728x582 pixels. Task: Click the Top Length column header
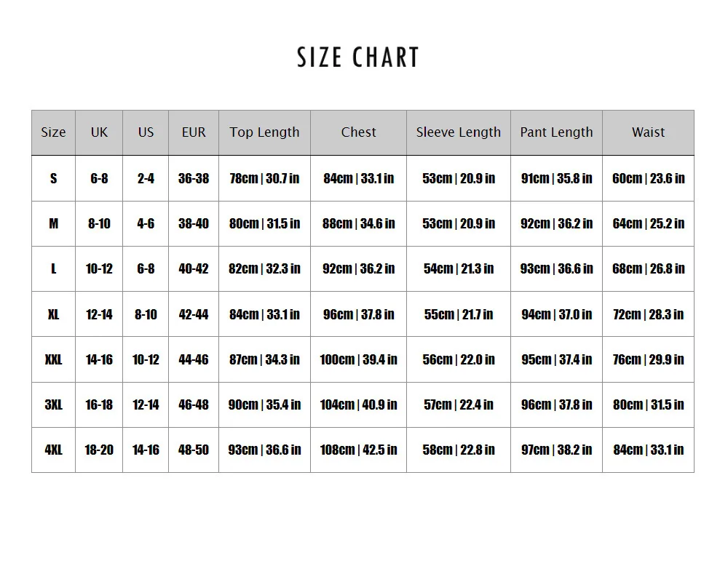[x=264, y=132]
